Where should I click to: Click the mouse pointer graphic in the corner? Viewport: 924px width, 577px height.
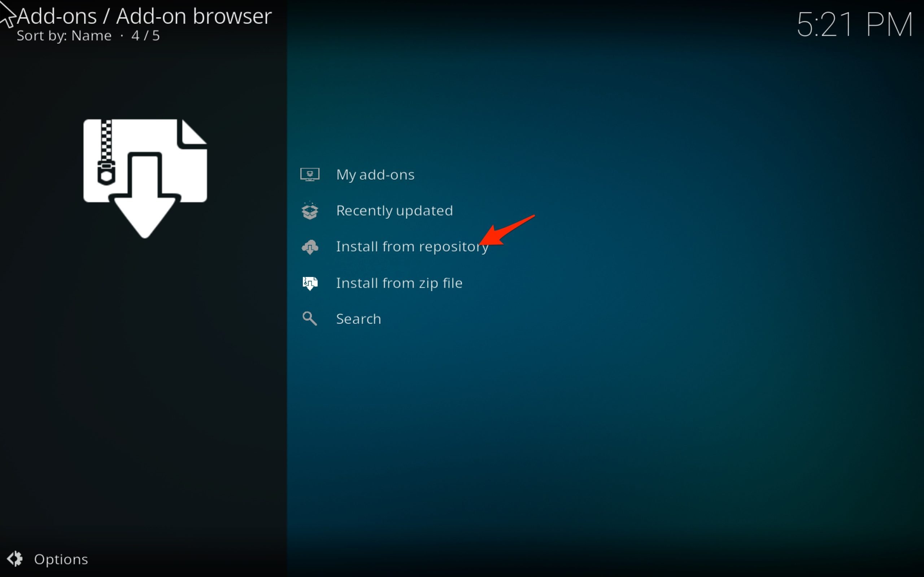click(x=7, y=13)
